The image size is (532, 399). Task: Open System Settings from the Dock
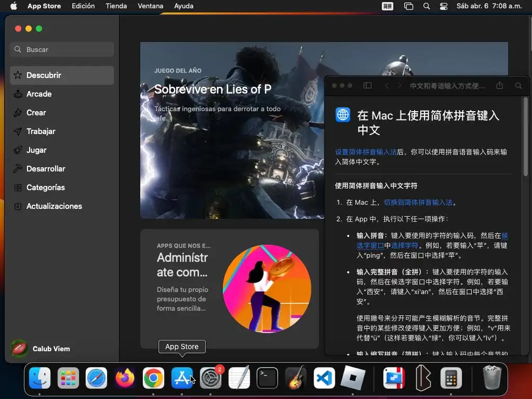click(x=210, y=378)
